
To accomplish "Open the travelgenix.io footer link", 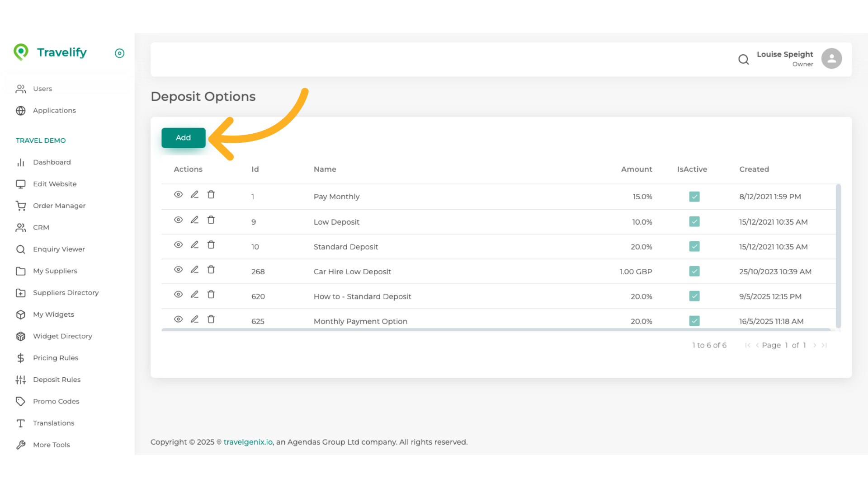I will click(x=248, y=442).
